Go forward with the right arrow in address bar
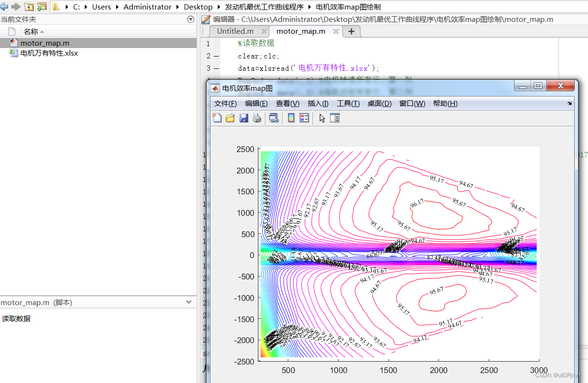Image resolution: width=588 pixels, height=383 pixels. [16, 7]
